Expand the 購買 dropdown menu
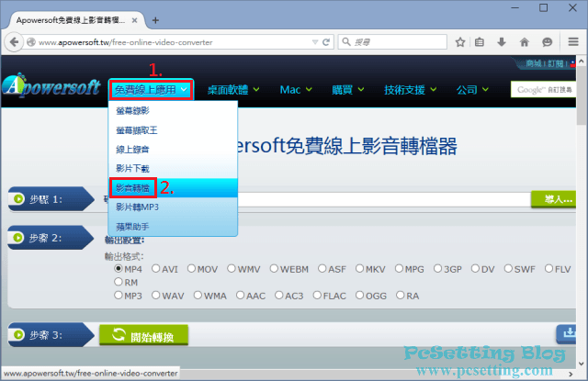 pyautogui.click(x=348, y=90)
